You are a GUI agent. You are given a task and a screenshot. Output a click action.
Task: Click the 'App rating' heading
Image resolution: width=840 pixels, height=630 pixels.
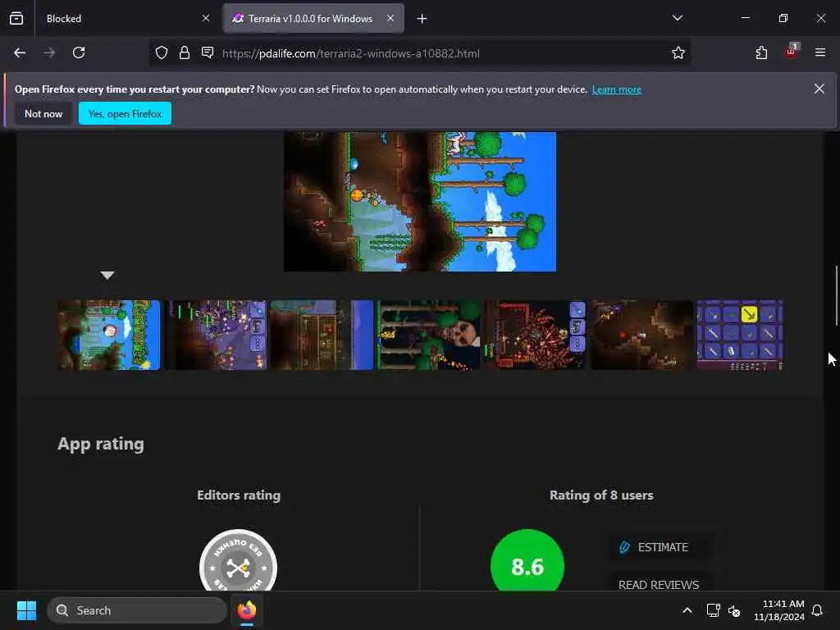(x=101, y=444)
